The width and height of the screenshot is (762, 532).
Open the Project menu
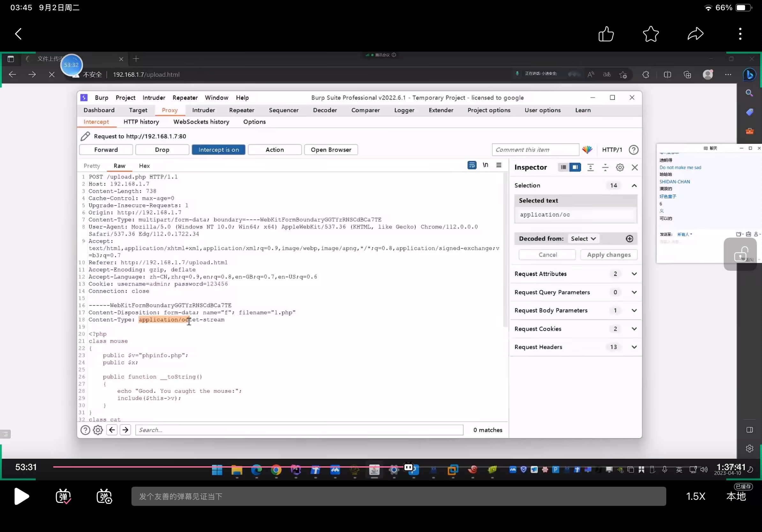pos(125,98)
